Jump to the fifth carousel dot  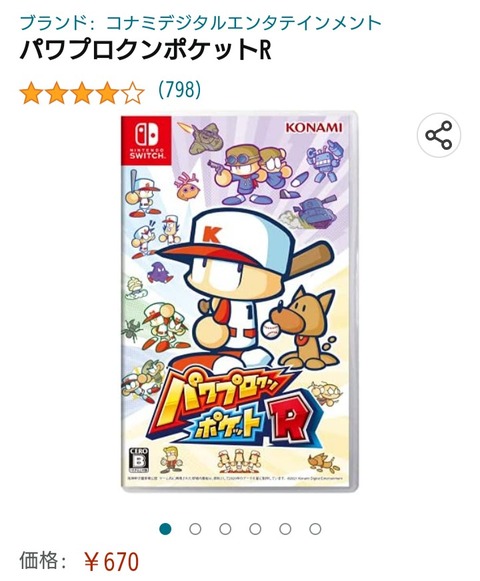(x=285, y=529)
